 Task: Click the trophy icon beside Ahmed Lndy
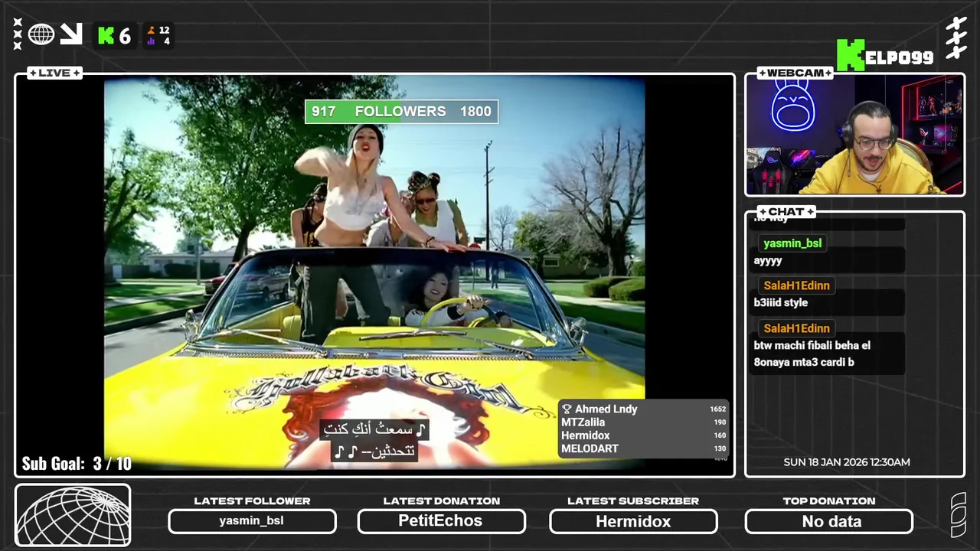click(567, 409)
